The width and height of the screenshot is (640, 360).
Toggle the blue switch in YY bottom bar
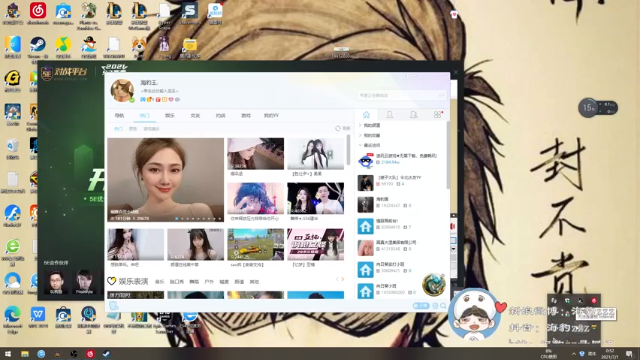420,305
